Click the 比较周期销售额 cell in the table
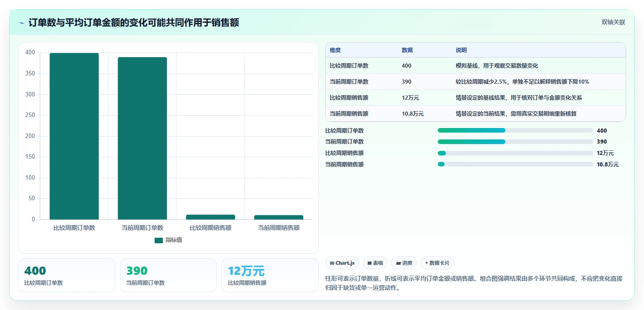 (x=349, y=98)
